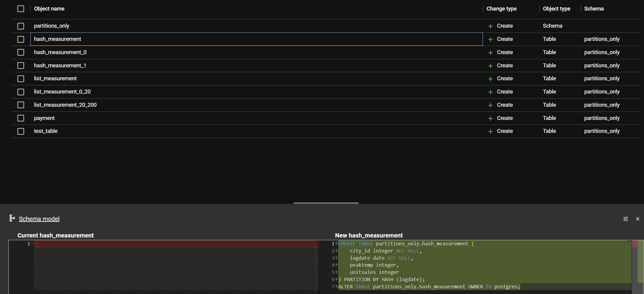Click the Table object type in payment row
644x294 pixels.
pos(549,118)
